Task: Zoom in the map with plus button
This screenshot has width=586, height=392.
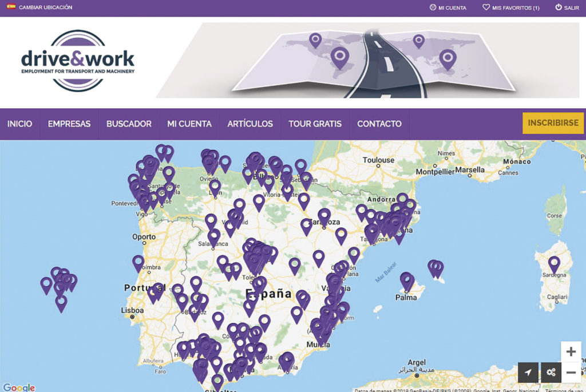Action: click(571, 351)
